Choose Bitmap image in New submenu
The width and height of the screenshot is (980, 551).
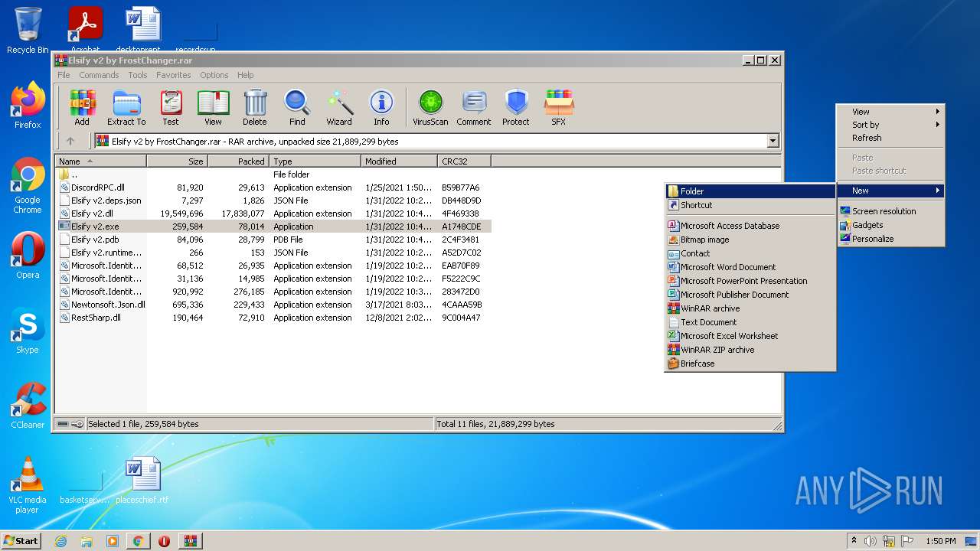coord(750,240)
